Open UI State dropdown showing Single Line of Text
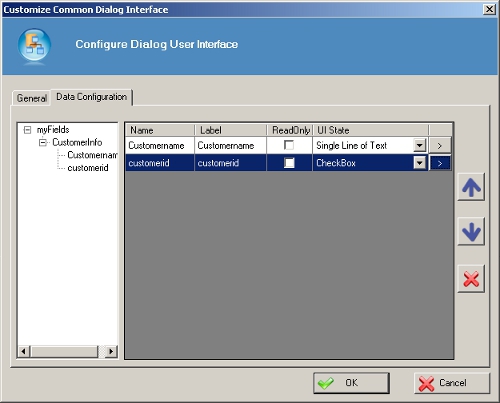The width and height of the screenshot is (500, 403). [x=420, y=145]
